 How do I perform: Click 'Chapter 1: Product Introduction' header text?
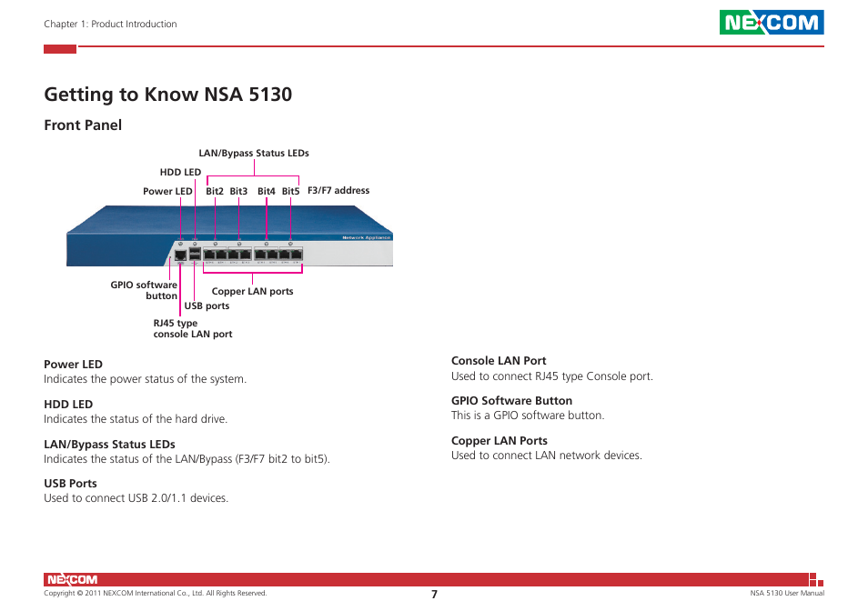point(110,24)
